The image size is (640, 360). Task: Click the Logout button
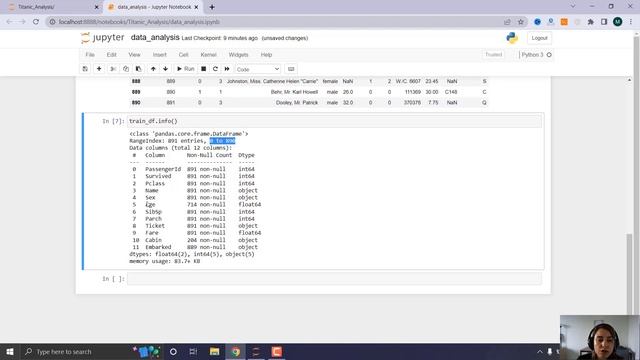pyautogui.click(x=539, y=38)
